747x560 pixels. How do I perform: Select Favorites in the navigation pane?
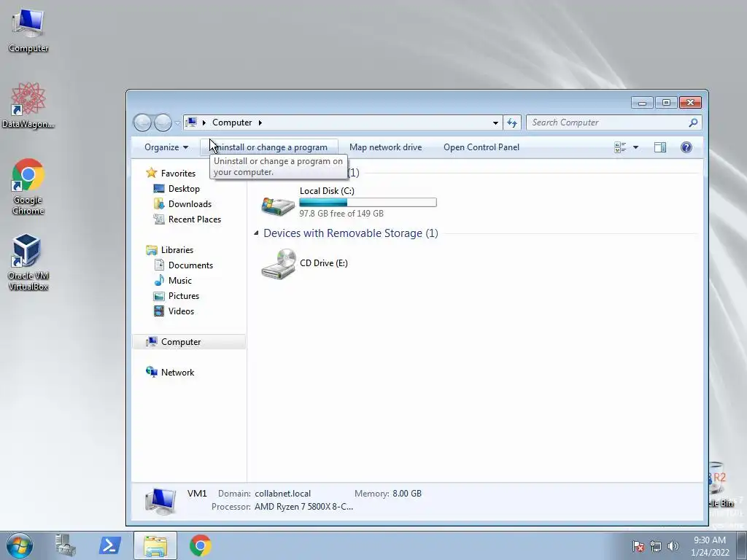tap(178, 174)
